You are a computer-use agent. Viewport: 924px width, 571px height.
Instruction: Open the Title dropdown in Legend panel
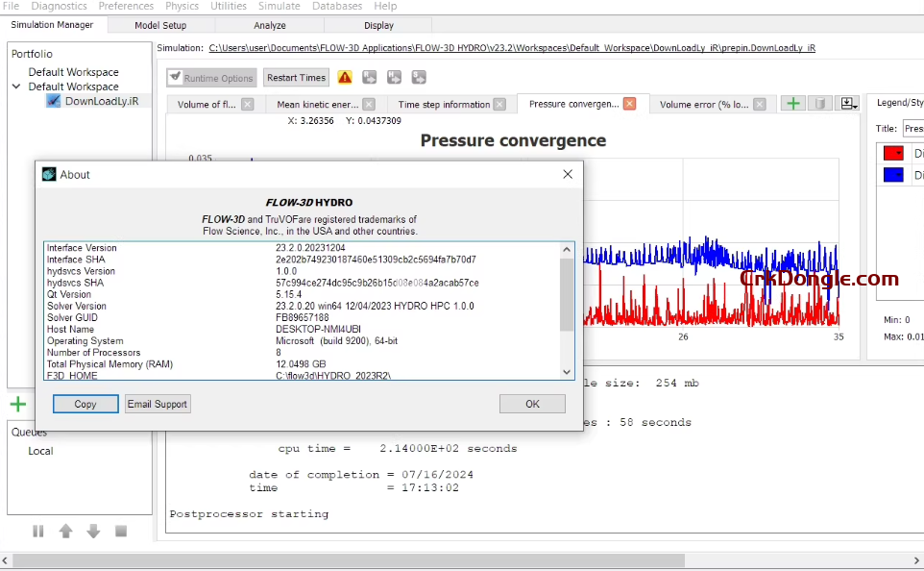coord(912,128)
